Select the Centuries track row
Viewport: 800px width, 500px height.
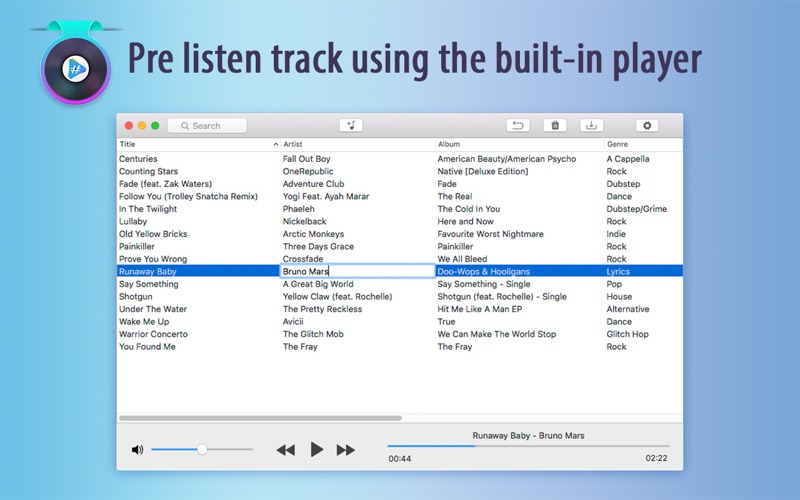pyautogui.click(x=399, y=159)
